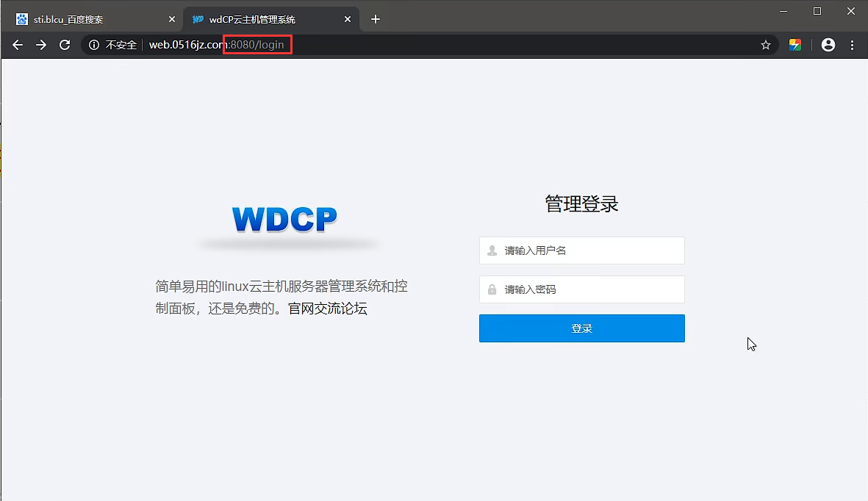The width and height of the screenshot is (868, 501).
Task: Click the 请输入密码 password field
Action: (582, 289)
